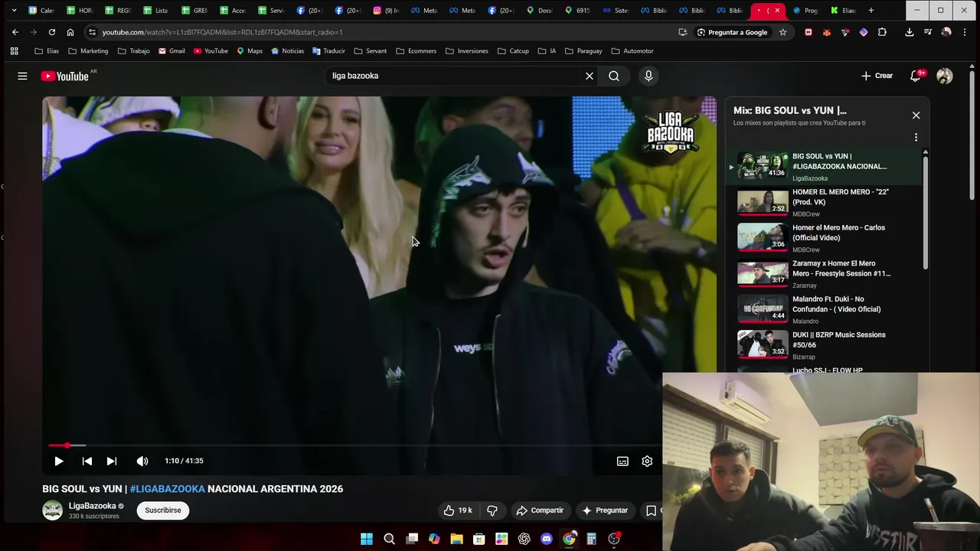This screenshot has width=980, height=551.
Task: Play HOMER EL MERO MERO "22" from mix
Action: [825, 202]
